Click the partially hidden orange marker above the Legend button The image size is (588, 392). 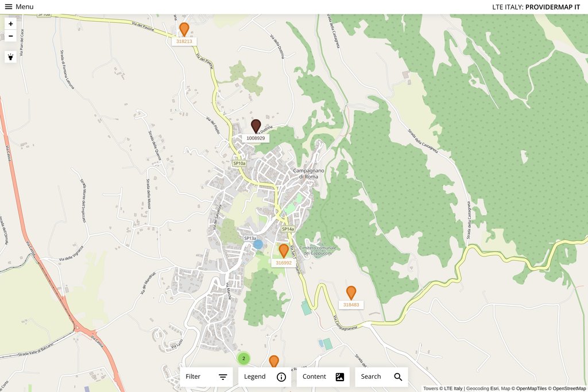(274, 361)
